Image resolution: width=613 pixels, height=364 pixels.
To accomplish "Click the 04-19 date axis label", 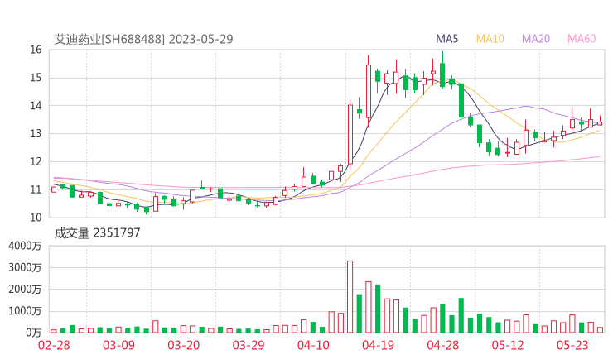I will (378, 345).
